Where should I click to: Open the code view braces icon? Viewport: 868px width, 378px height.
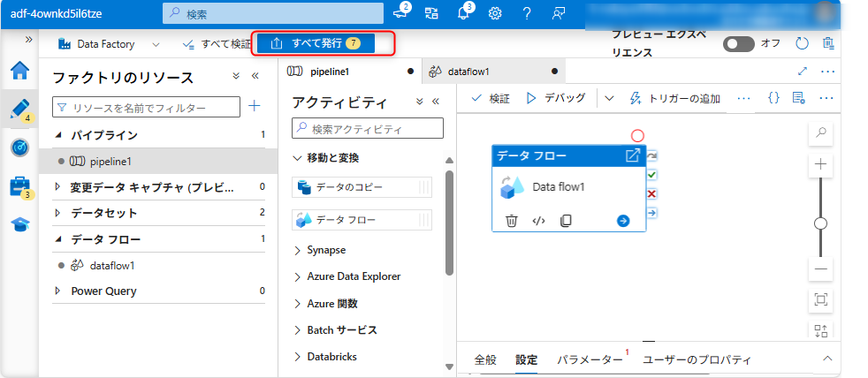(774, 98)
